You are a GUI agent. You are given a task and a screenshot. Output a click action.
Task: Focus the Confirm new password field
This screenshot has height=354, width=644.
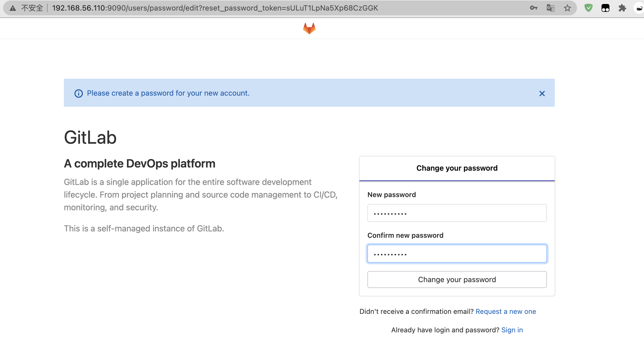tap(457, 254)
